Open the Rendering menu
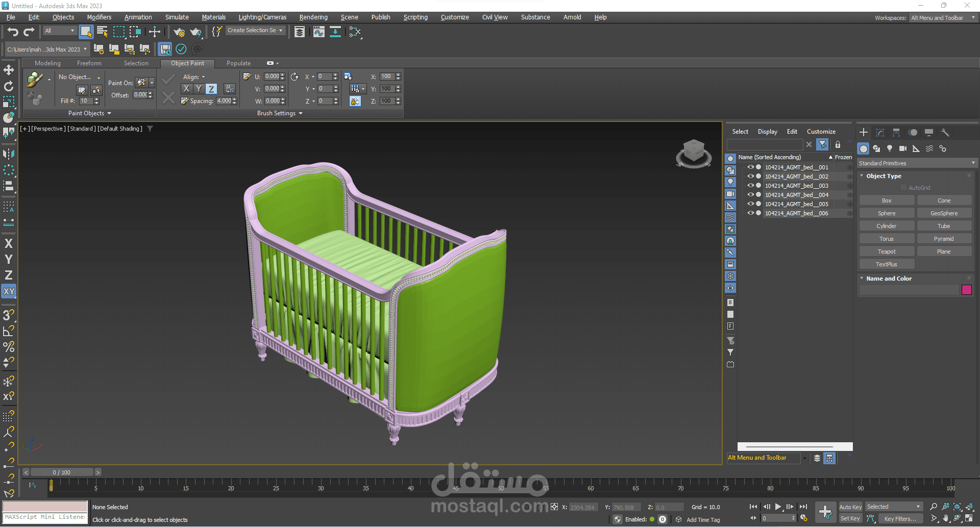This screenshot has height=527, width=980. [313, 17]
